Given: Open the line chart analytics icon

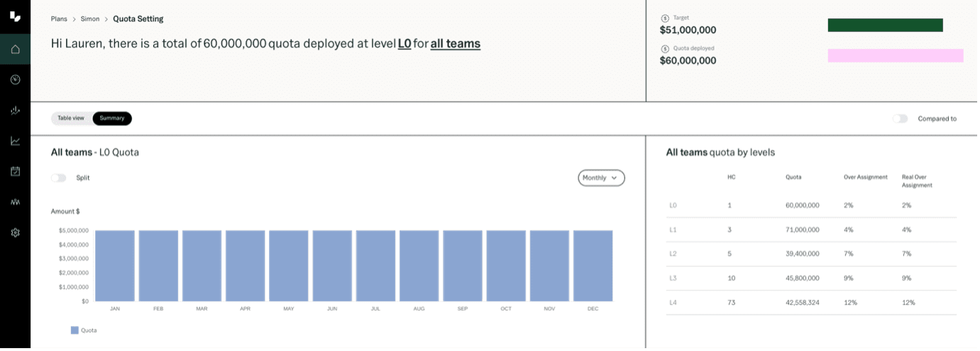Looking at the screenshot, I should pyautogui.click(x=15, y=140).
